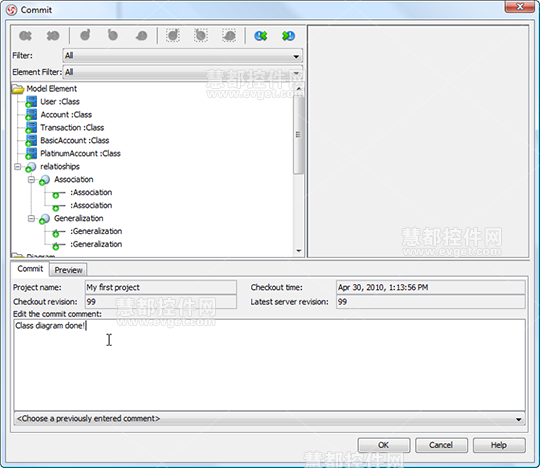
Task: Click the dashed-border toolbar icon after the second separator
Action: click(x=173, y=35)
